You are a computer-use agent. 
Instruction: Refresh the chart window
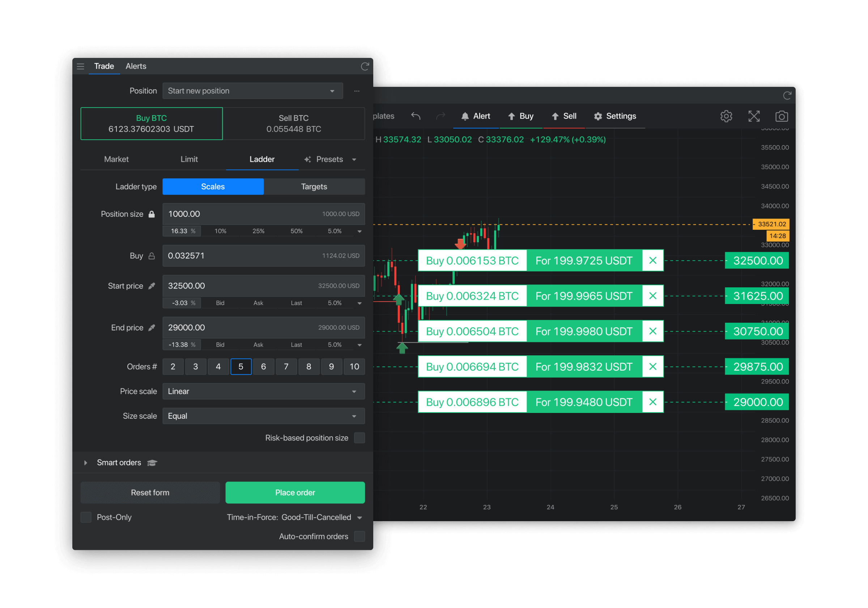click(787, 96)
